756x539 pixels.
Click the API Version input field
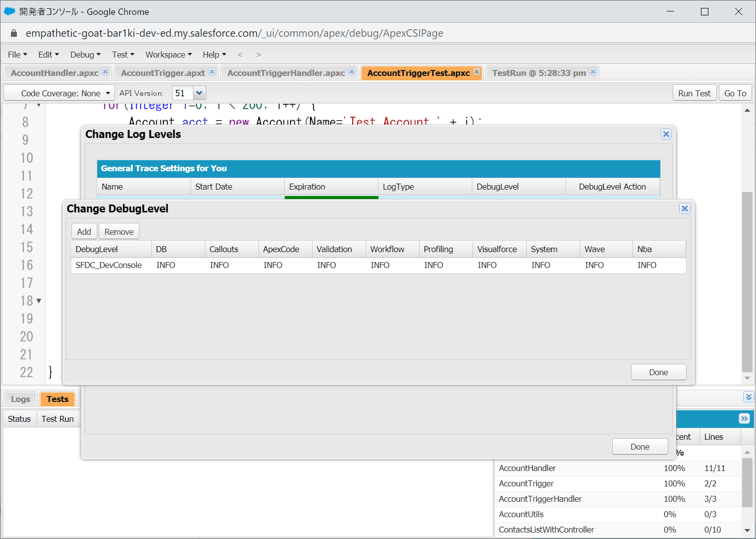point(183,93)
